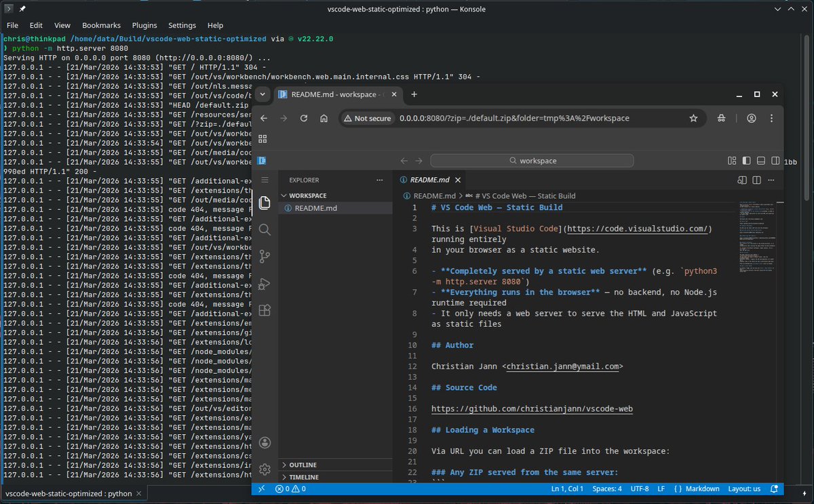Viewport: 814px width, 504px height.
Task: Open the Source Control view
Action: coord(265,256)
